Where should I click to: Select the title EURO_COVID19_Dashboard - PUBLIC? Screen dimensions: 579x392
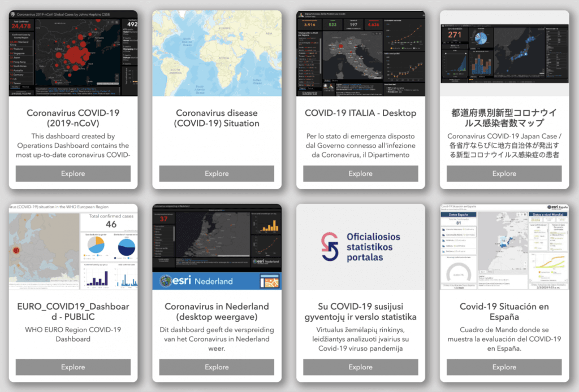73,312
